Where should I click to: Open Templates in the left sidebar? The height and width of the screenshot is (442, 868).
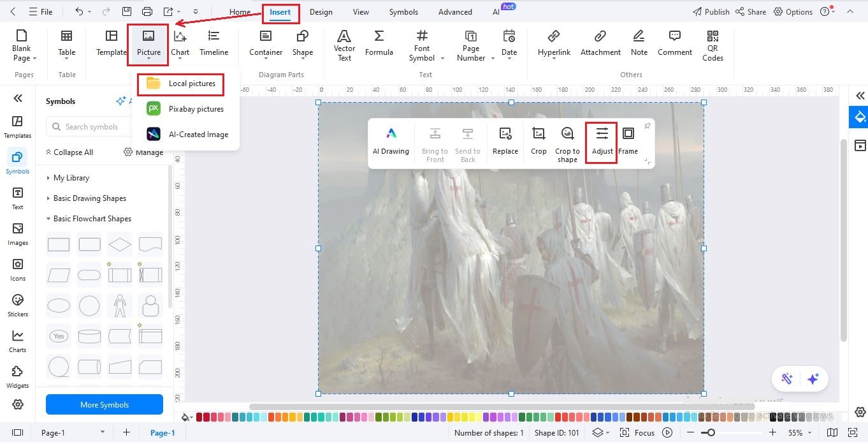(17, 127)
